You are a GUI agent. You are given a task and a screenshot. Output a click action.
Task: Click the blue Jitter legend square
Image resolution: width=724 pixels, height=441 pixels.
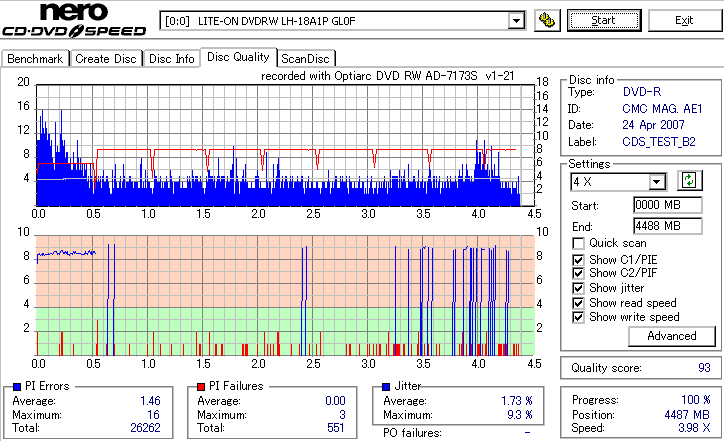(386, 387)
